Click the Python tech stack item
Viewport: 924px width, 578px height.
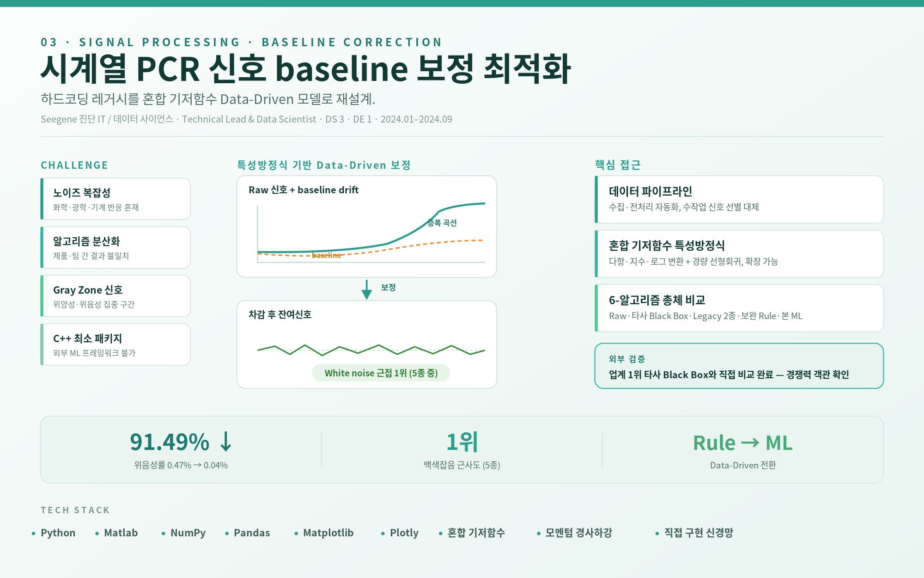[x=58, y=533]
